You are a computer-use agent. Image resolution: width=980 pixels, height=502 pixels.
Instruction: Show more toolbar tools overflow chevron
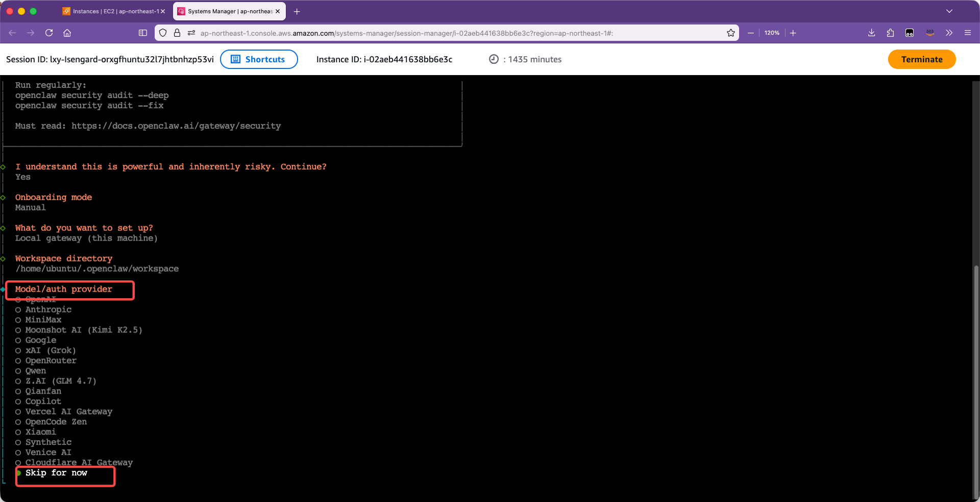tap(949, 33)
